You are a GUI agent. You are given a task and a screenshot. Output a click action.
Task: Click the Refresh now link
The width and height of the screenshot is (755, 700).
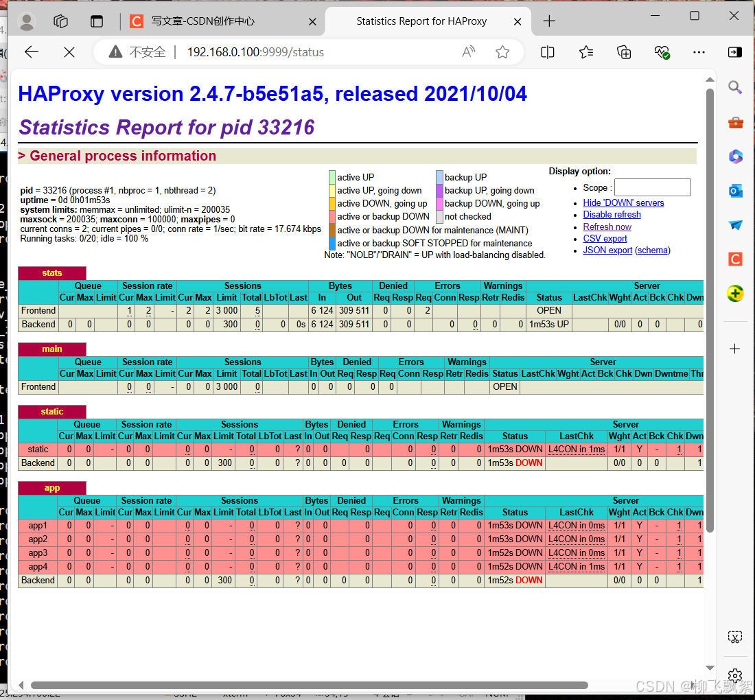coord(607,226)
